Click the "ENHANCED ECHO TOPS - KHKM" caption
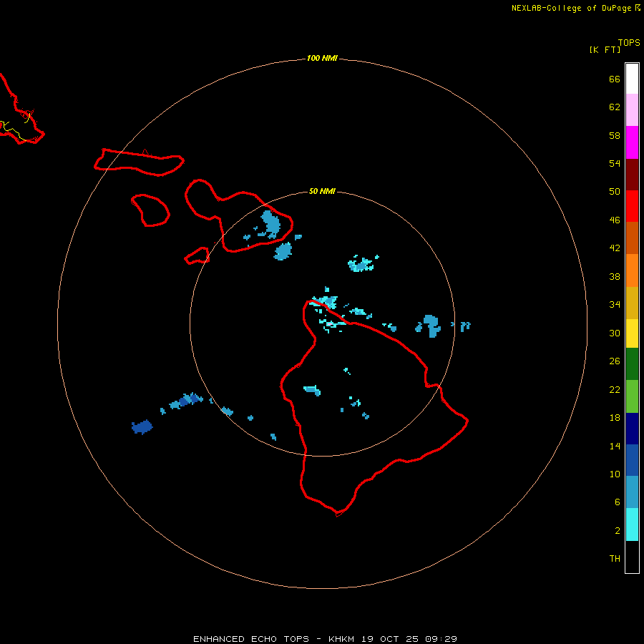This screenshot has width=644, height=644. pos(273,639)
